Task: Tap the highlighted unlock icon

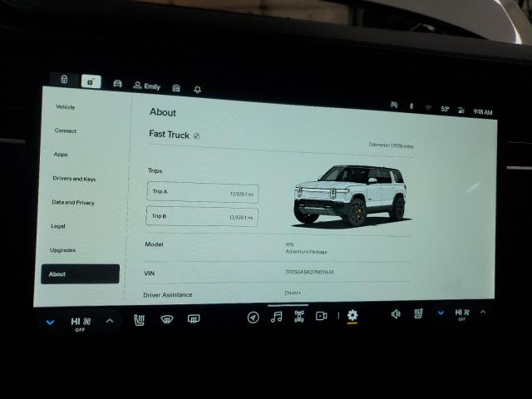Action: pyautogui.click(x=91, y=81)
